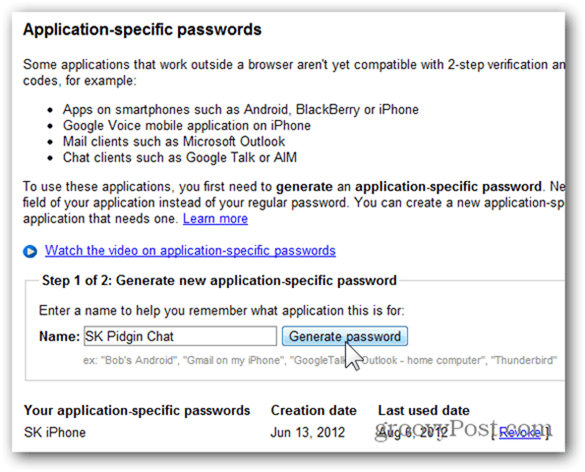Click the Aug 6, 2012 last used date
The image size is (585, 472).
(x=413, y=432)
